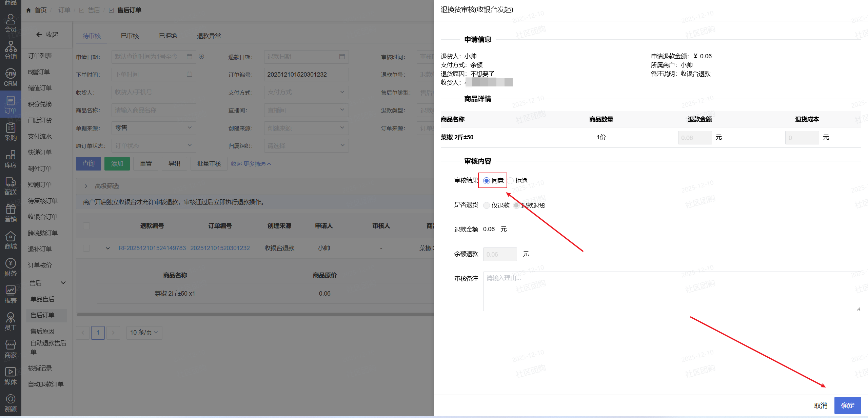Switch to the 退款异常 tab
Screen dimensions: 868x418
click(209, 36)
